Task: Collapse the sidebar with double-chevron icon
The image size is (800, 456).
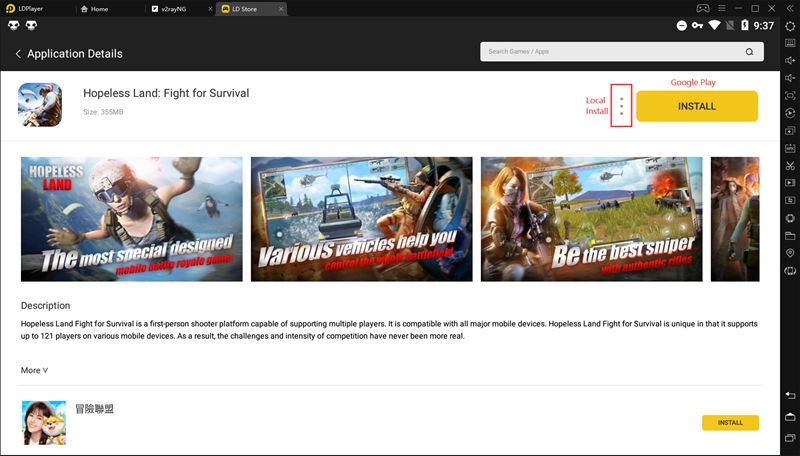Action: pos(790,8)
